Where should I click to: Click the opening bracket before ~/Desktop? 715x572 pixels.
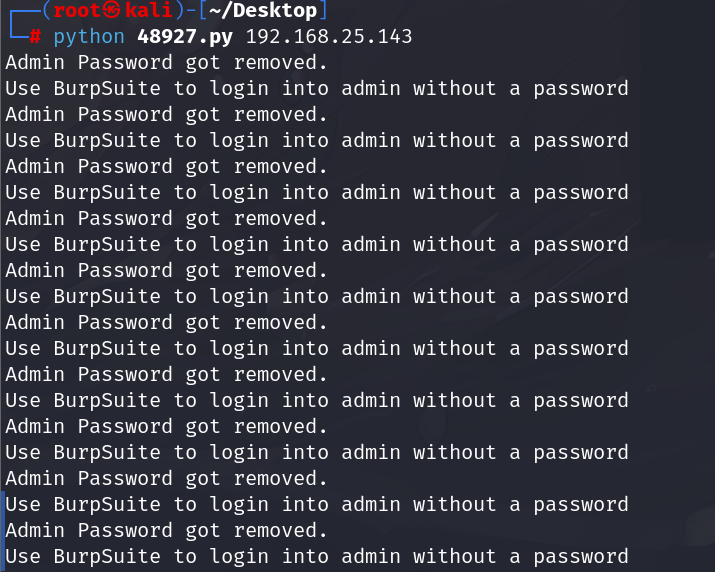[x=203, y=10]
